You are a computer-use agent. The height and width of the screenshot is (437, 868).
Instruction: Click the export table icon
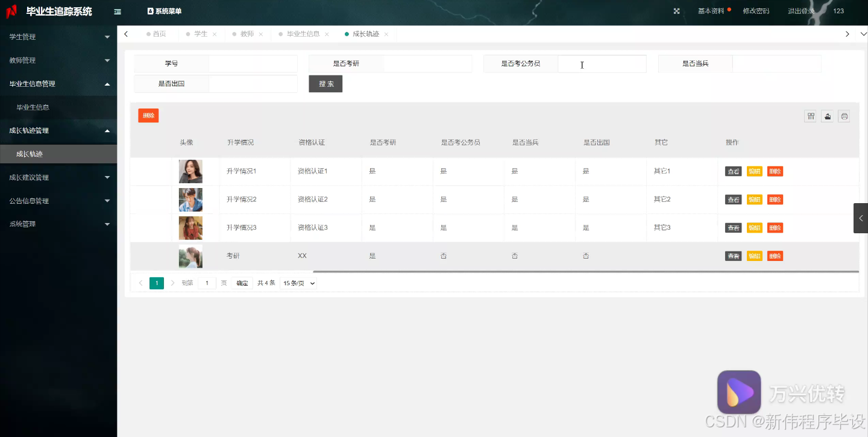tap(828, 116)
